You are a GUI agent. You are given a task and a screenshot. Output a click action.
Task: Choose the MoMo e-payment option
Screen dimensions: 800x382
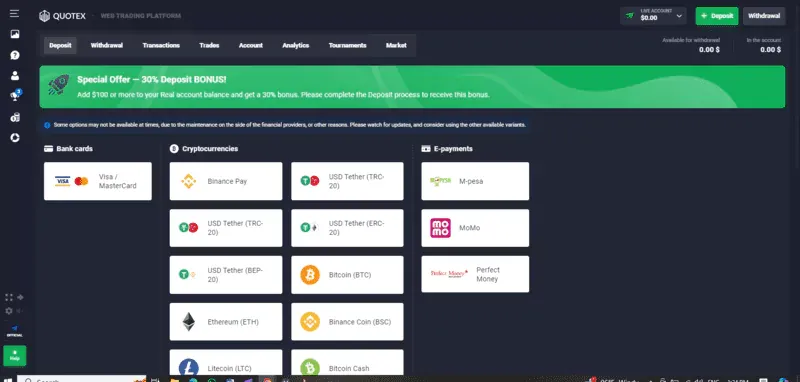tap(476, 228)
